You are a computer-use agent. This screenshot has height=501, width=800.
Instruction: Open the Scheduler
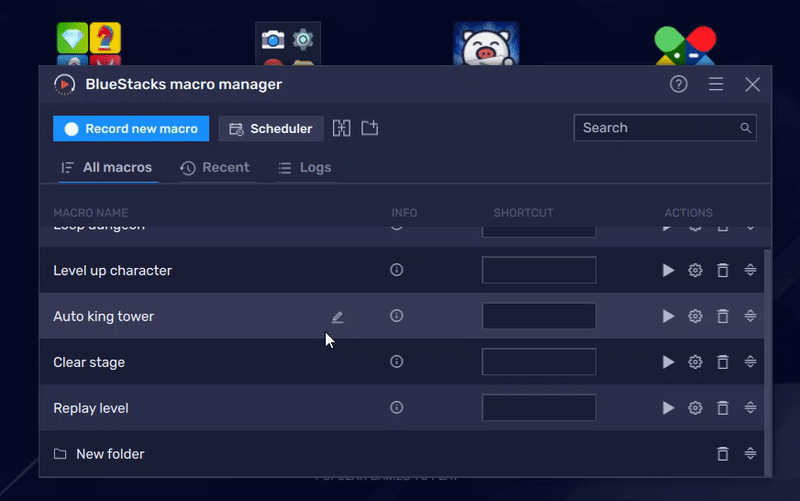pyautogui.click(x=271, y=129)
